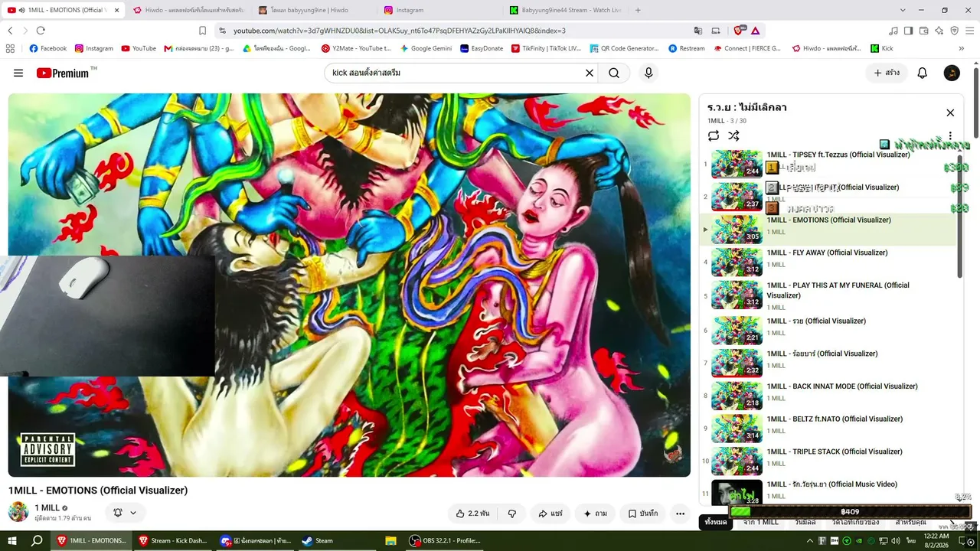
Task: Open the Kick bookmark
Action: [882, 48]
